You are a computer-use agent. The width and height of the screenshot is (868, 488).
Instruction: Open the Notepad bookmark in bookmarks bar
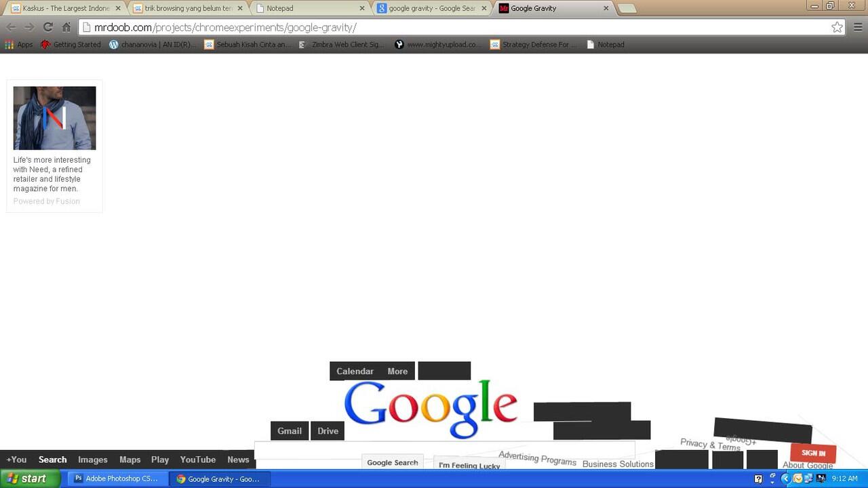[x=605, y=45]
